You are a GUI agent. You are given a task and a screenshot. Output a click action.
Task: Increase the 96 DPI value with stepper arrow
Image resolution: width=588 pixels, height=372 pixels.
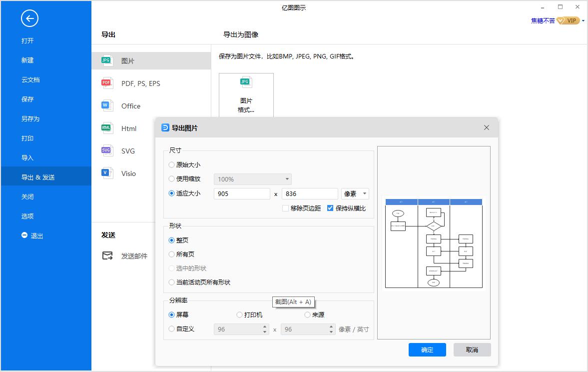pos(265,326)
